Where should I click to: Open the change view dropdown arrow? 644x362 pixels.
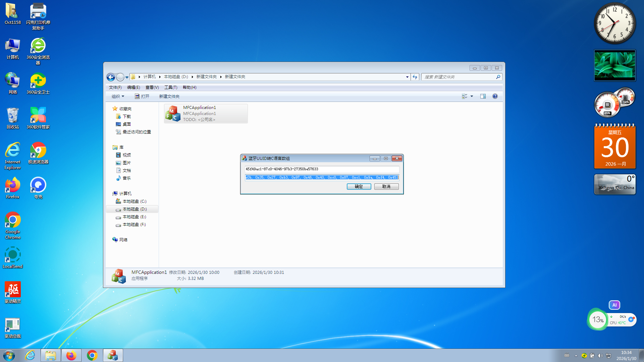(472, 97)
